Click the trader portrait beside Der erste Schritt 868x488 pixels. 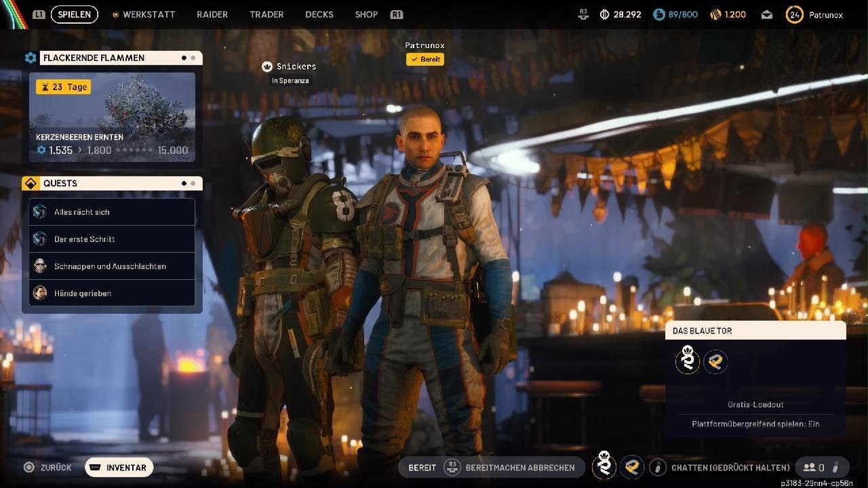tap(40, 239)
